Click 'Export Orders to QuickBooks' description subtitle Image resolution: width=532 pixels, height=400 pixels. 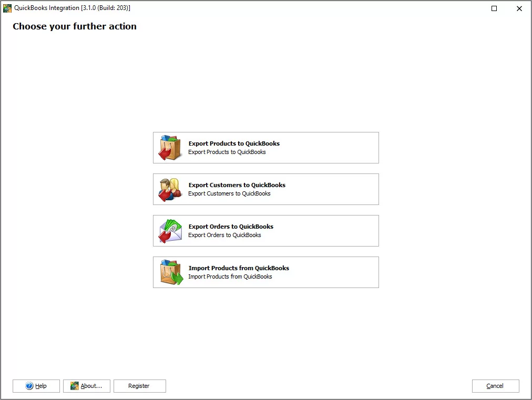pyautogui.click(x=224, y=235)
